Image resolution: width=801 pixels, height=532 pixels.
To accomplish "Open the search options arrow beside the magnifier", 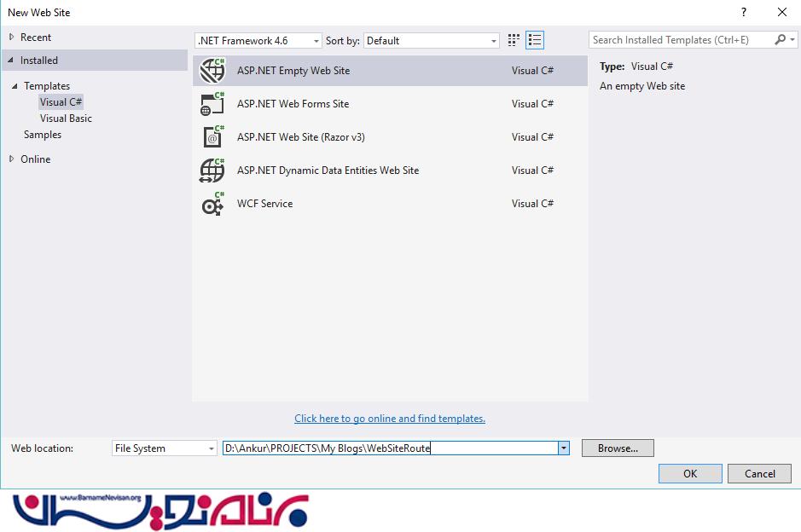I will coord(792,40).
